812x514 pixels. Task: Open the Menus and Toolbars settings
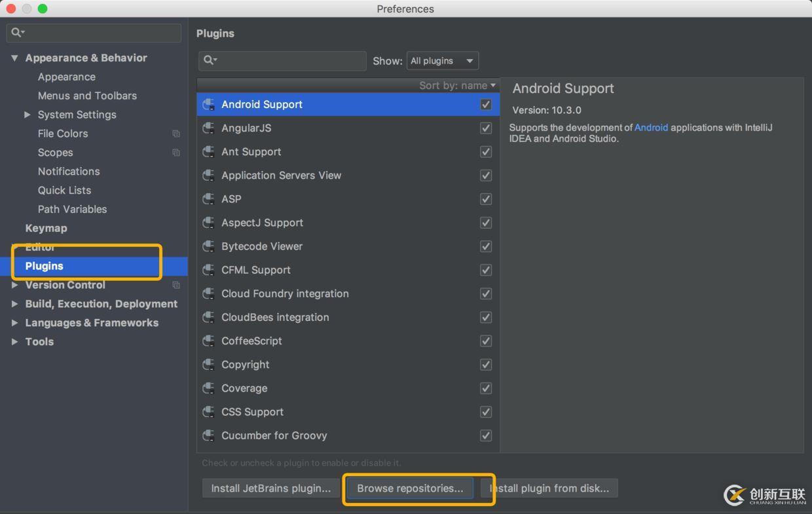87,96
